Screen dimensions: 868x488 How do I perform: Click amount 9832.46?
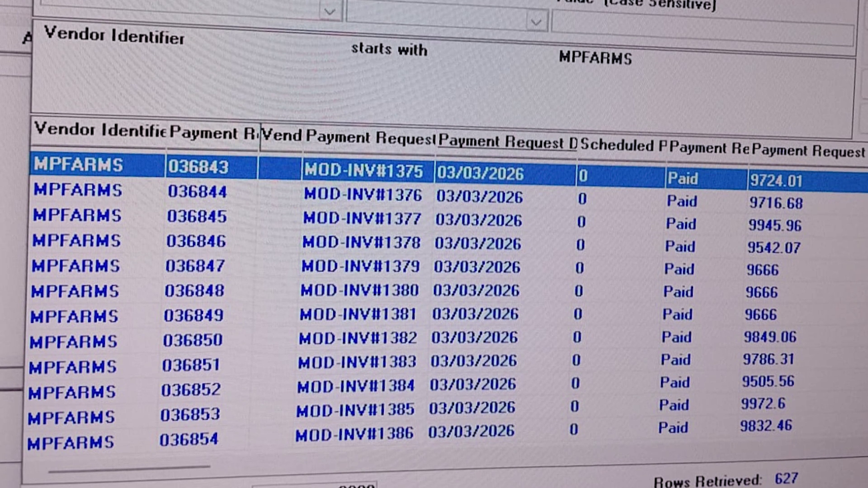click(x=767, y=425)
